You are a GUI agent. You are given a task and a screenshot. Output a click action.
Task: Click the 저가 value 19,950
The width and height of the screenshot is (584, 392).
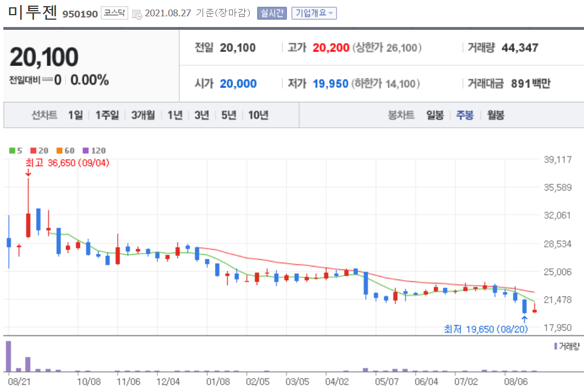(x=330, y=84)
